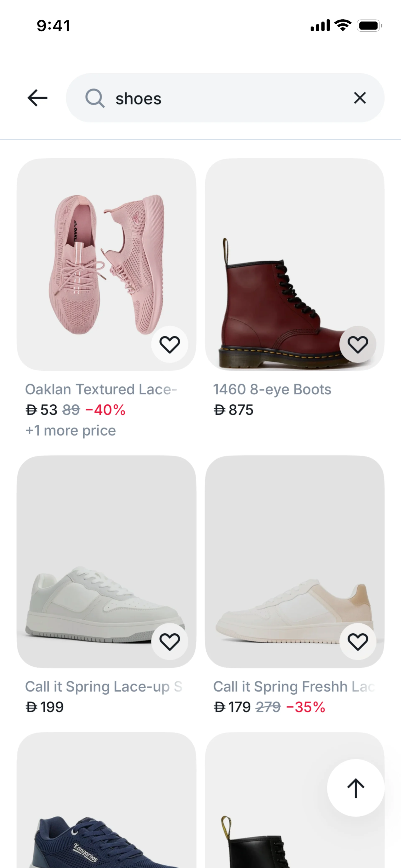Screen dimensions: 401x868
Task: Clear the shoes search text
Action: point(360,98)
